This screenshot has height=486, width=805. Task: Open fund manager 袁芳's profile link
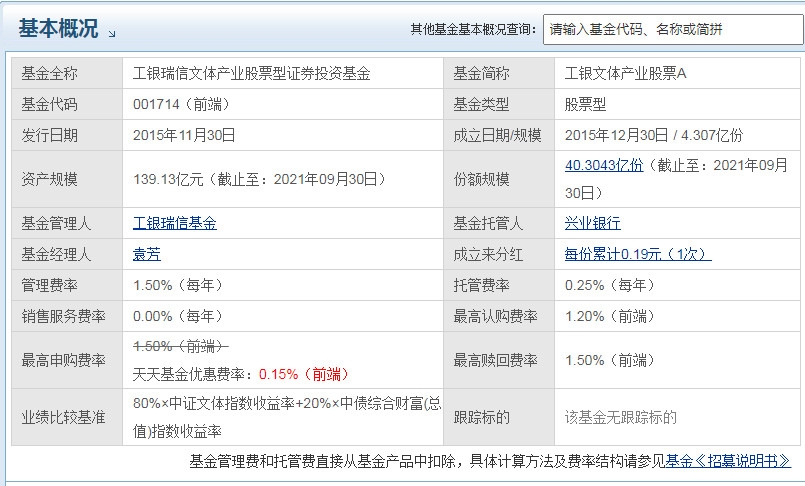click(x=146, y=254)
